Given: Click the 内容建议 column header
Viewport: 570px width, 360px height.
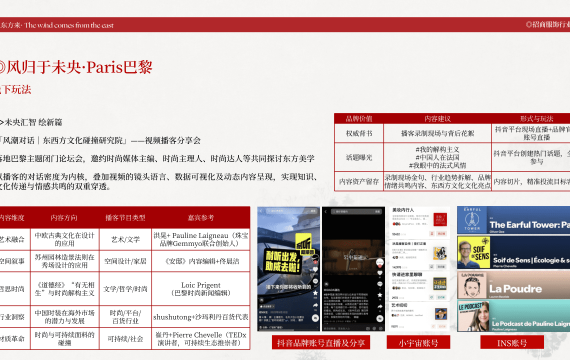Looking at the screenshot, I should click(437, 119).
